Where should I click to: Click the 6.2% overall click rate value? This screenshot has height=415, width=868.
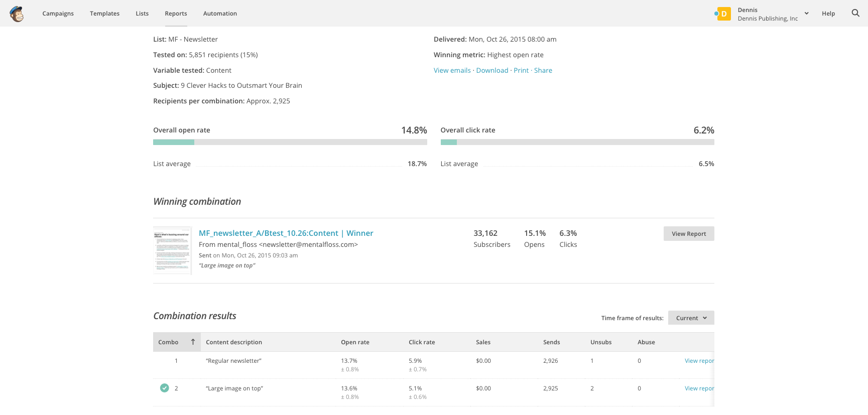pyautogui.click(x=704, y=130)
